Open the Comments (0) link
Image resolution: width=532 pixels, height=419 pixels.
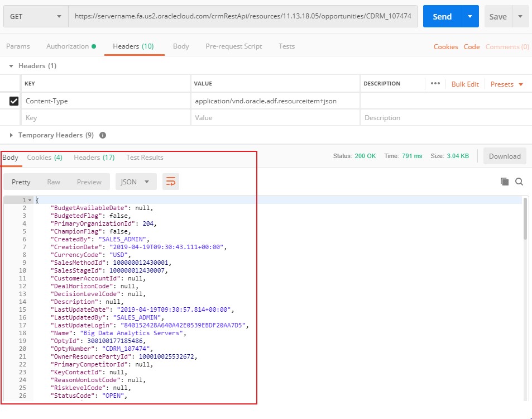(507, 47)
